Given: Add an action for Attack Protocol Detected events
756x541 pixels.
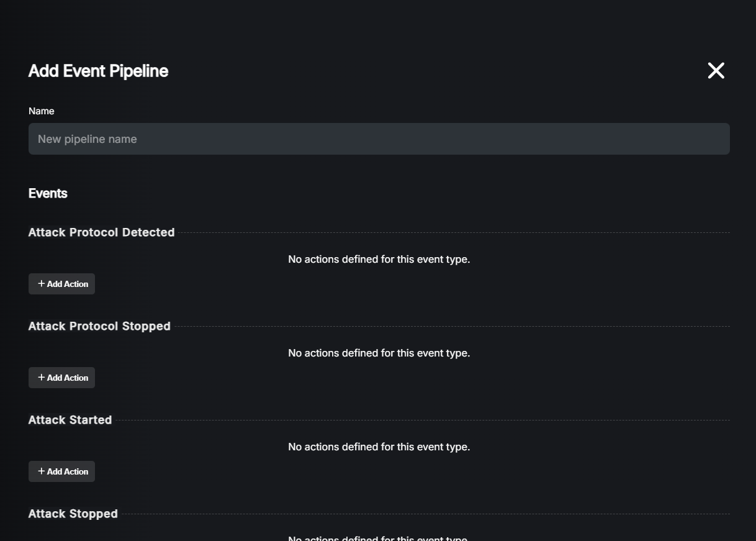Looking at the screenshot, I should point(61,283).
